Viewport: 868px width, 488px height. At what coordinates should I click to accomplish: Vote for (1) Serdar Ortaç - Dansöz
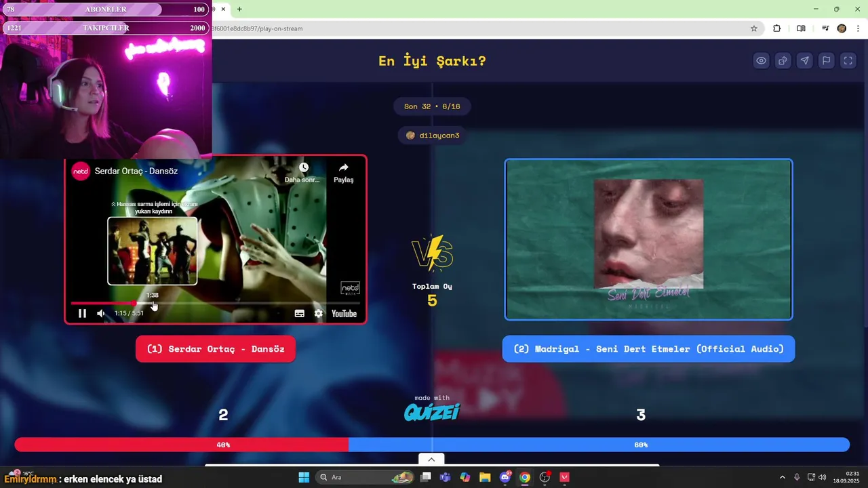pos(216,349)
